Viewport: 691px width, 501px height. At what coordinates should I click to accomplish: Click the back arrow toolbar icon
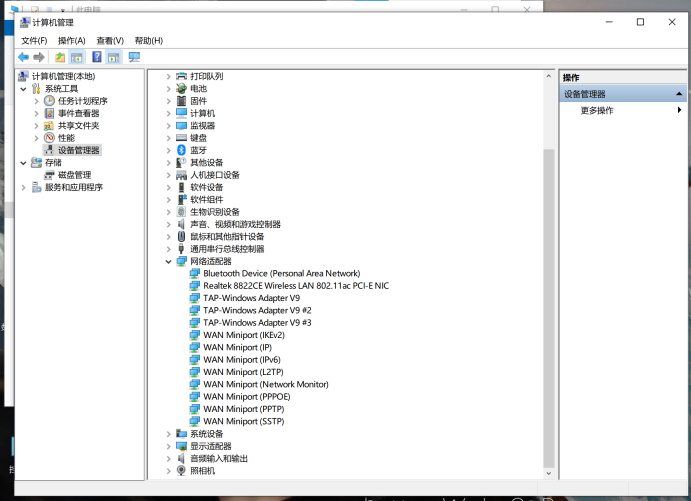pos(23,57)
